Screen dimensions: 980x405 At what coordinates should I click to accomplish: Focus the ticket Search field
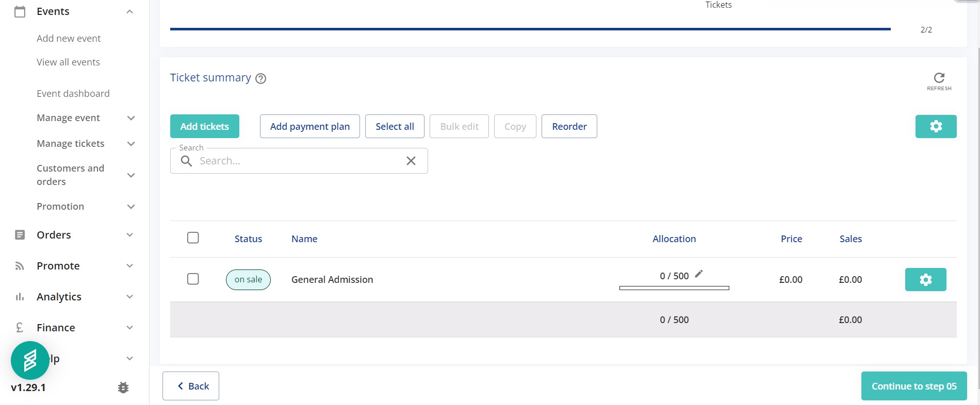click(299, 161)
